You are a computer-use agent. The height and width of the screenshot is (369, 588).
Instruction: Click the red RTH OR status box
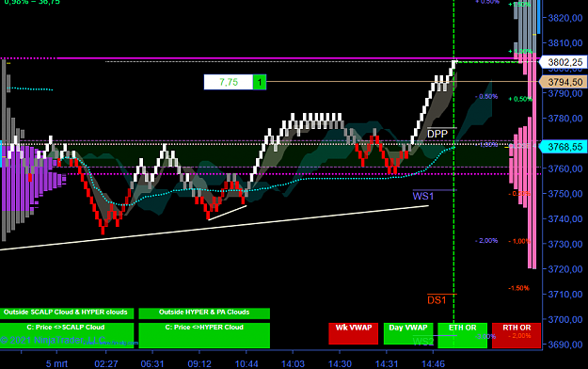(516, 335)
